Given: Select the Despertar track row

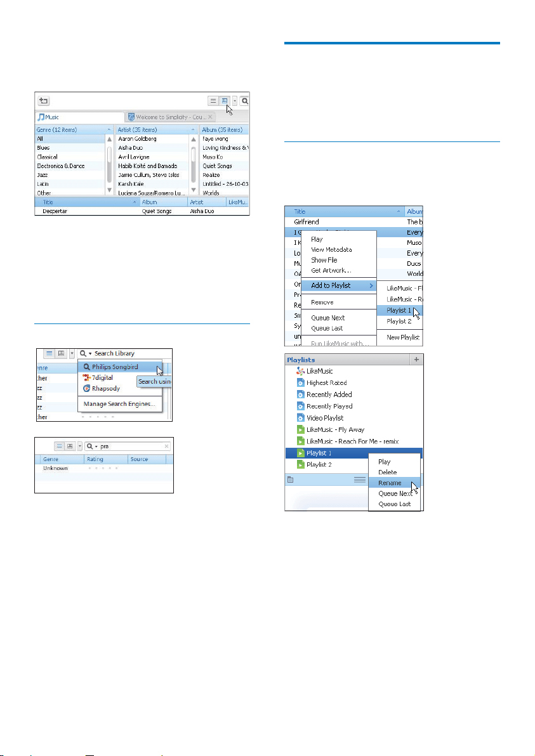Looking at the screenshot, I should pyautogui.click(x=142, y=211).
